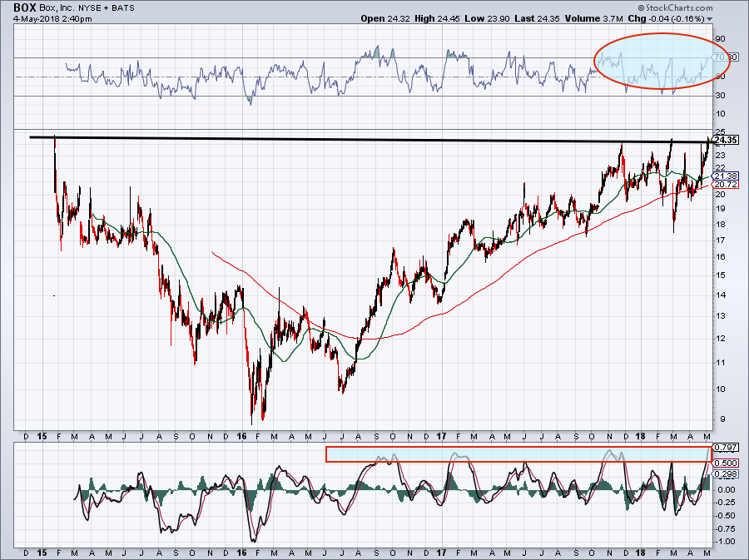Click the -0.75 level on the lower indicator axis
Screen dimensions: 749x560
(x=725, y=528)
